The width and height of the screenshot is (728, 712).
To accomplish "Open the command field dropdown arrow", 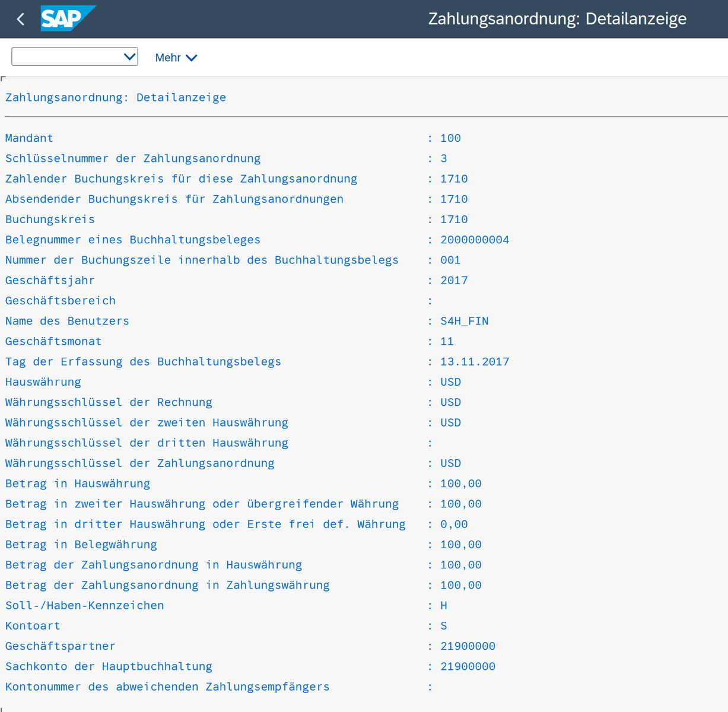I will click(129, 57).
